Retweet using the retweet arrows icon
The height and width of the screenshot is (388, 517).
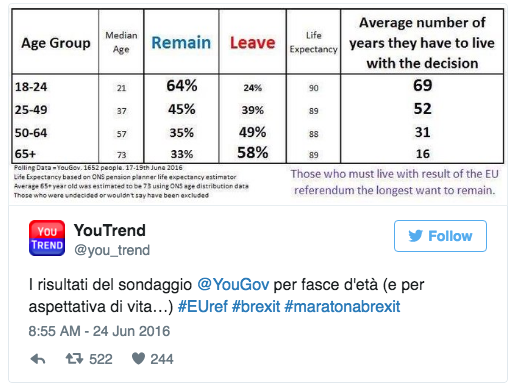pyautogui.click(x=74, y=359)
